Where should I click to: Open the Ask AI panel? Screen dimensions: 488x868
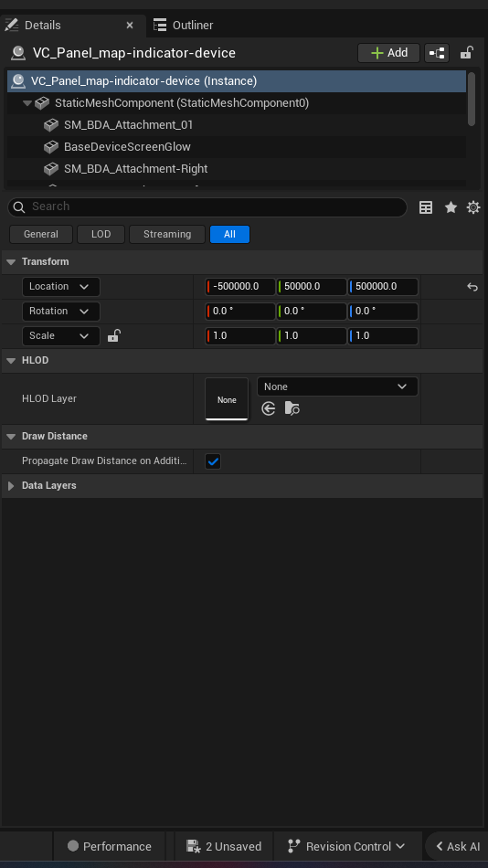[457, 846]
